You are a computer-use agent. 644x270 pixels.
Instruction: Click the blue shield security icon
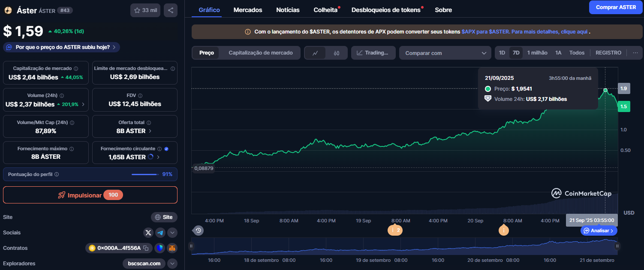point(159,248)
